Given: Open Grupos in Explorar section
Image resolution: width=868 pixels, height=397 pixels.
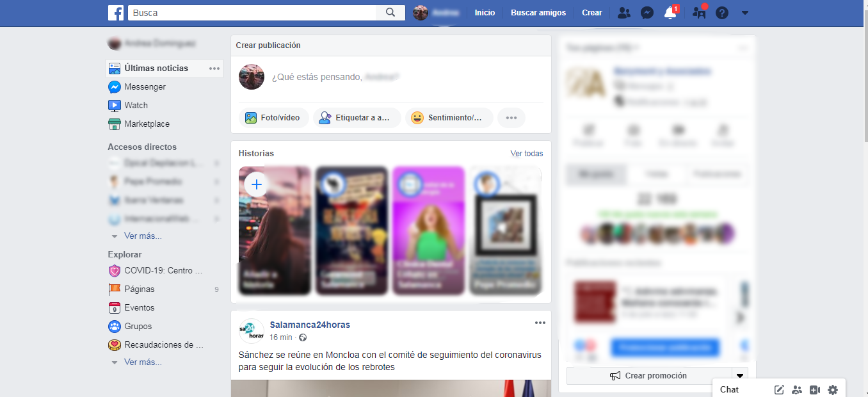Looking at the screenshot, I should 138,326.
